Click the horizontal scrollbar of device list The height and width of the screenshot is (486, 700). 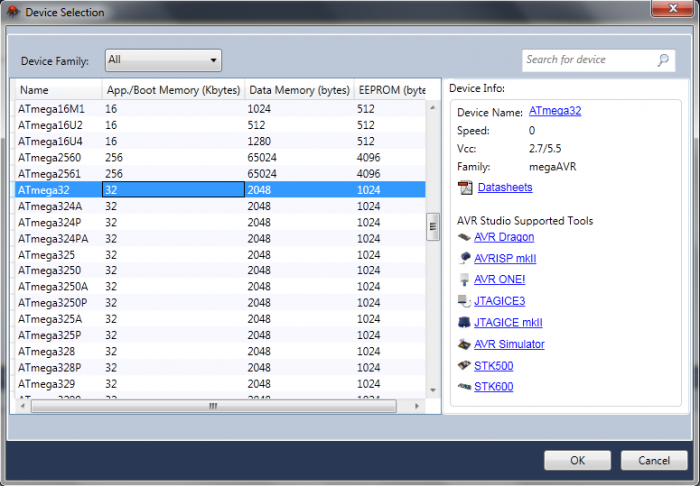[212, 406]
